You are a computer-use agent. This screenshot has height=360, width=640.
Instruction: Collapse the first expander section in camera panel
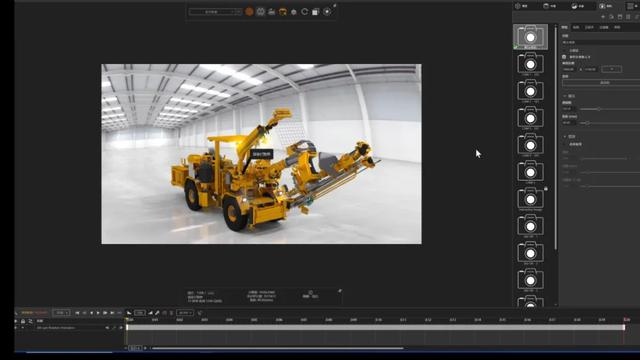(x=565, y=96)
